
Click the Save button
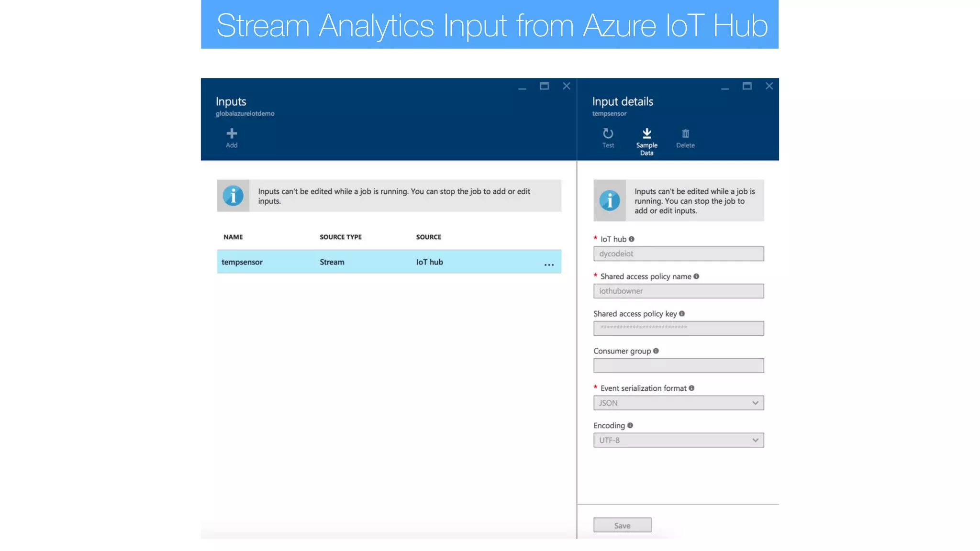622,525
